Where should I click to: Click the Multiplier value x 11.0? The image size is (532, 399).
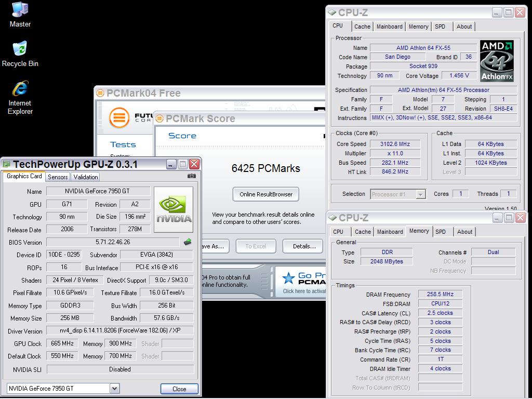point(395,153)
